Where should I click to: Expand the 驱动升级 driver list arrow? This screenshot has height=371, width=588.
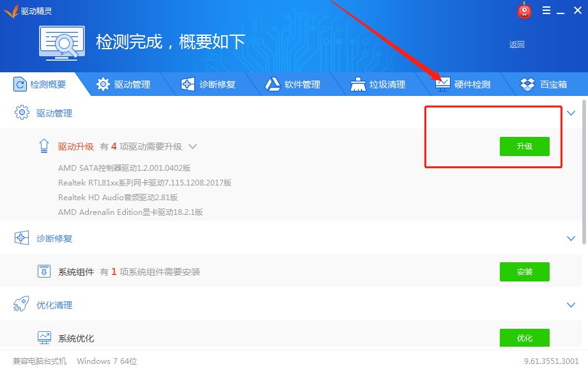click(x=193, y=146)
